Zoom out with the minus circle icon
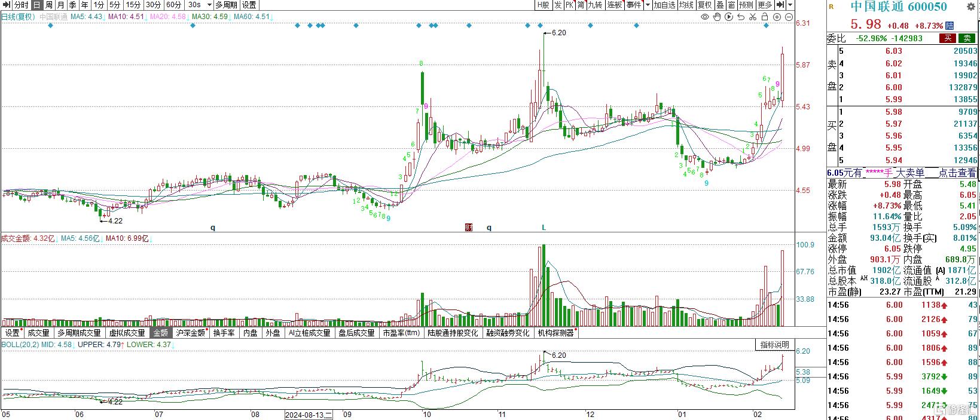Image resolution: width=980 pixels, height=420 pixels. (x=789, y=17)
